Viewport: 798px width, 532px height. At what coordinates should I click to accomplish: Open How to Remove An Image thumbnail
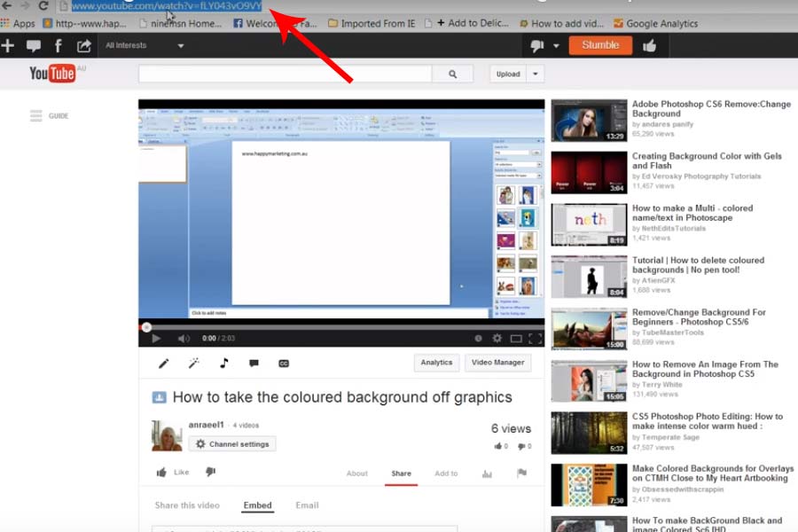click(589, 380)
